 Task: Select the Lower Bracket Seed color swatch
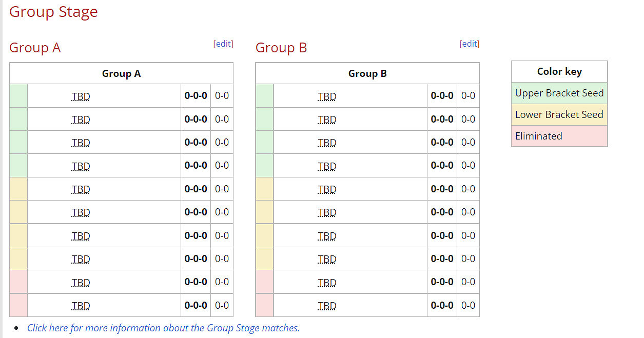559,114
